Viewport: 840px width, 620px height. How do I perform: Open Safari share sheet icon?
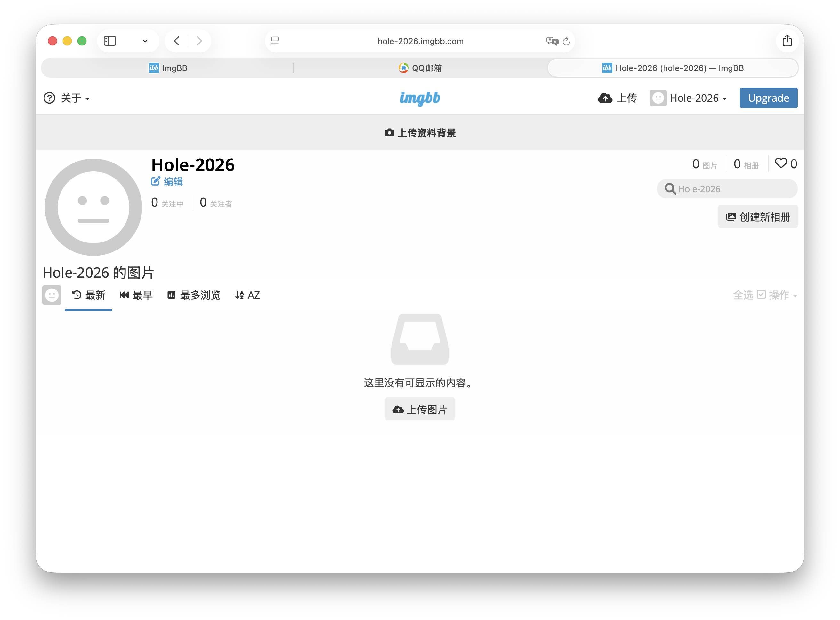[x=787, y=41]
